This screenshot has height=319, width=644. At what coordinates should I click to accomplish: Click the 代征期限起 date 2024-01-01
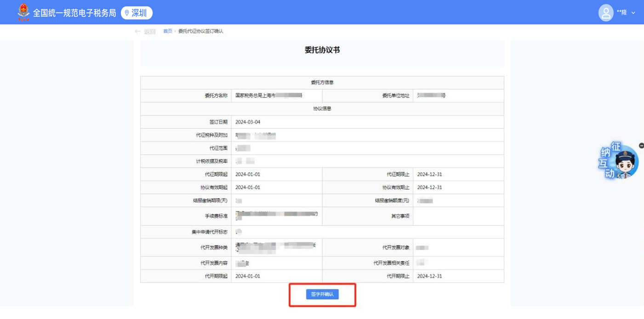[248, 175]
